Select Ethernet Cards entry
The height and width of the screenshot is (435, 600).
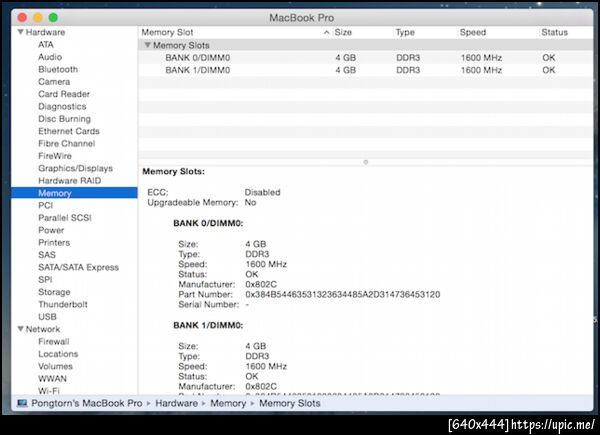[69, 131]
